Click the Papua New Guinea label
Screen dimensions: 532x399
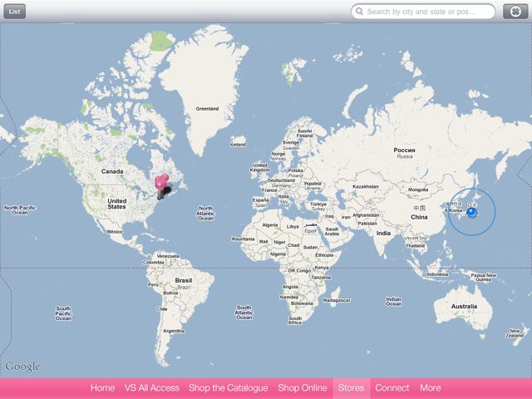484,277
